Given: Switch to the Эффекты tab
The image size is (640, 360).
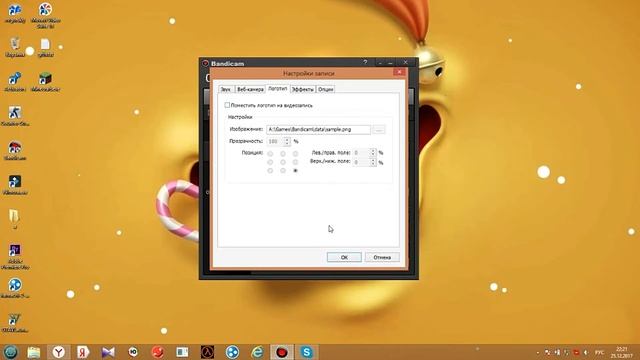Looking at the screenshot, I should click(x=303, y=89).
